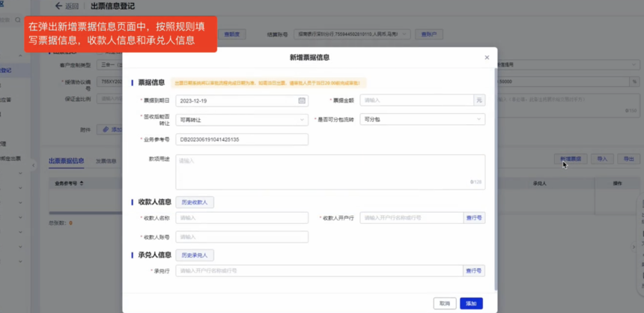This screenshot has width=644, height=313.
Task: Click the 收款人名称 input field
Action: click(x=241, y=218)
